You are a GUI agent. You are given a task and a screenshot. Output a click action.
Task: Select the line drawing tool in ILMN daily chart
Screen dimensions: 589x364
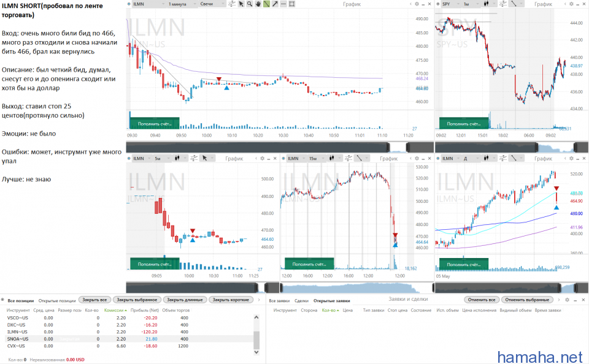tap(514, 158)
